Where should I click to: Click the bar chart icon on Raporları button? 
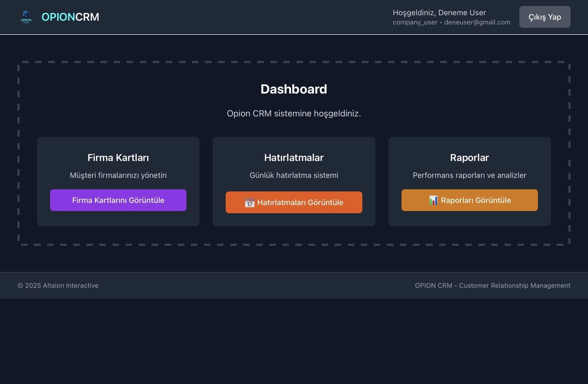433,200
